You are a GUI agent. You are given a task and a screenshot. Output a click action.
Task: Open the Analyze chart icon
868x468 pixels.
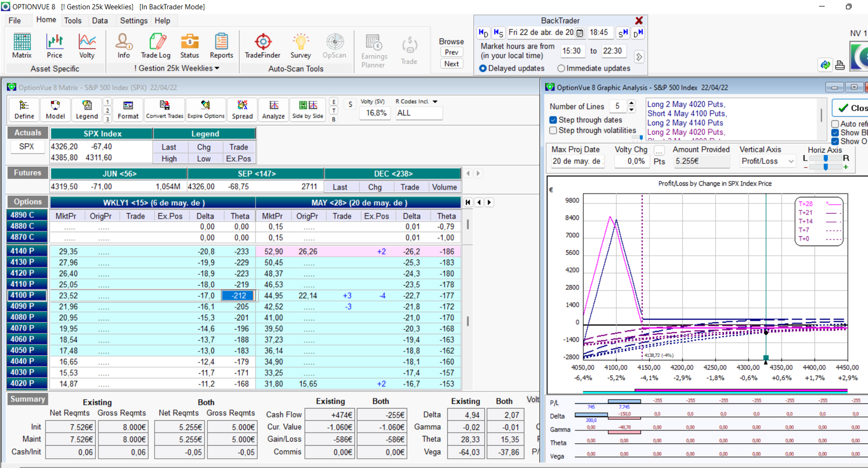273,110
